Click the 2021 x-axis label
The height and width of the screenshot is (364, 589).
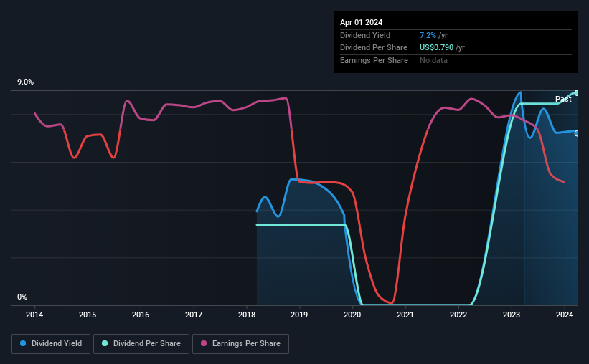click(405, 315)
